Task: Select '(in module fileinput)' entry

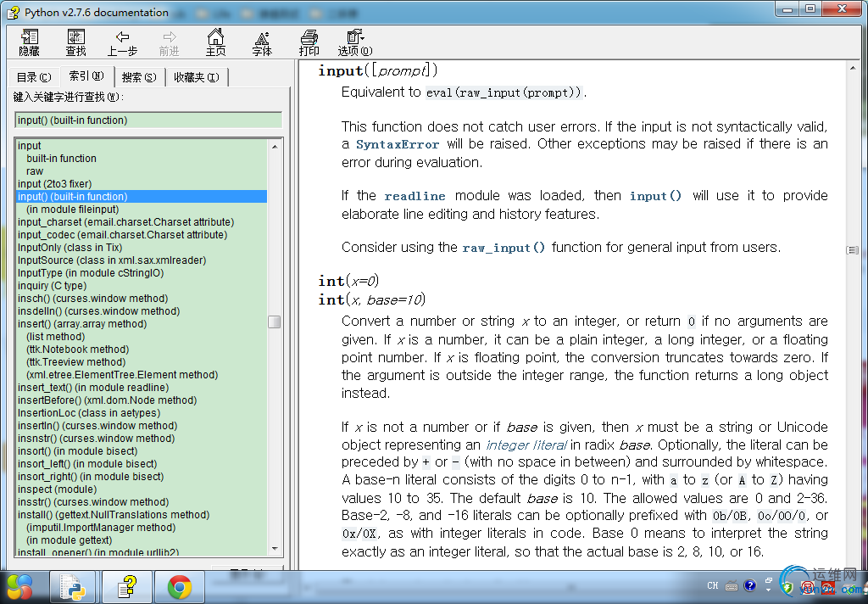Action: click(x=73, y=210)
